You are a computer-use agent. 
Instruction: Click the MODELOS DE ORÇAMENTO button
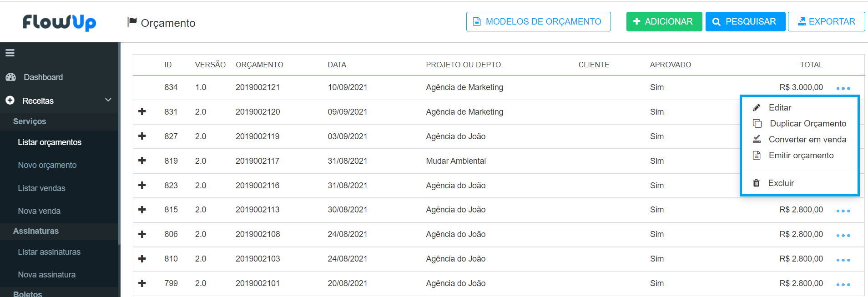click(539, 21)
